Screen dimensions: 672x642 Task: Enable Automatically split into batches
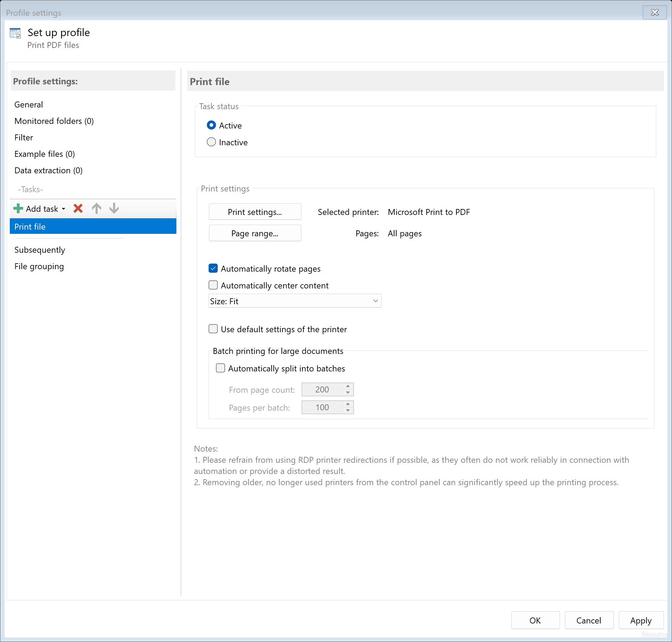tap(220, 368)
